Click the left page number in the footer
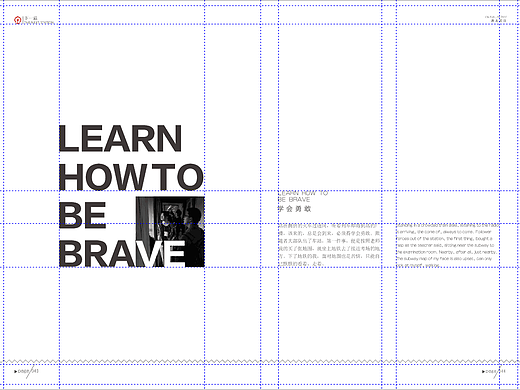Image resolution: width=520 pixels, height=390 pixels. click(x=27, y=371)
